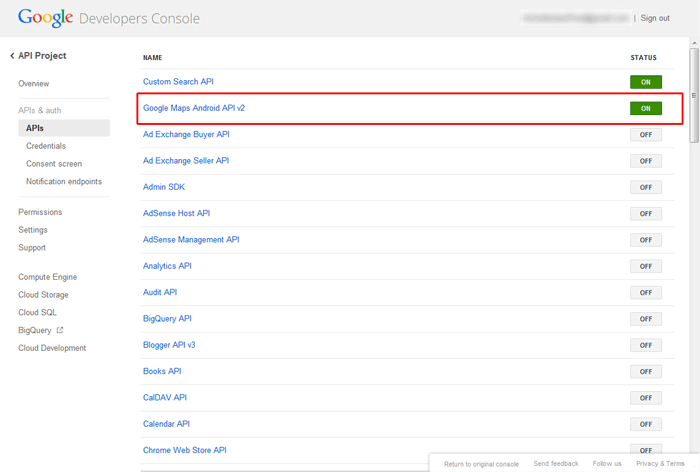The image size is (700, 472).
Task: Click the BigQuery external link icon
Action: pyautogui.click(x=60, y=330)
